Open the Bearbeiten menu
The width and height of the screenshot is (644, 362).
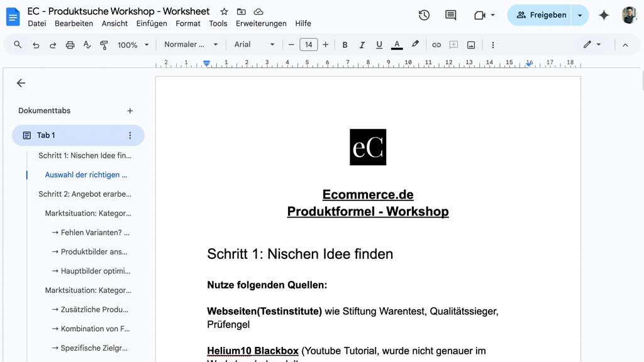point(74,23)
